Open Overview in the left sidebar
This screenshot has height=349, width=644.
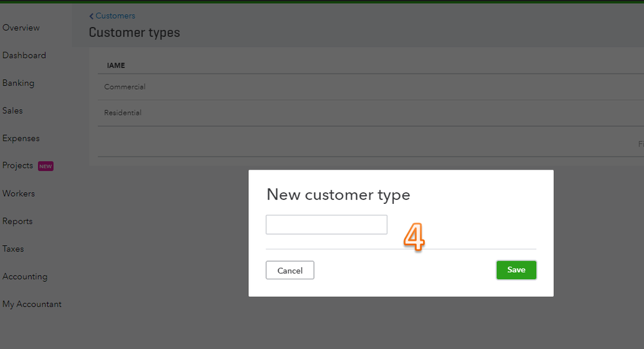21,28
